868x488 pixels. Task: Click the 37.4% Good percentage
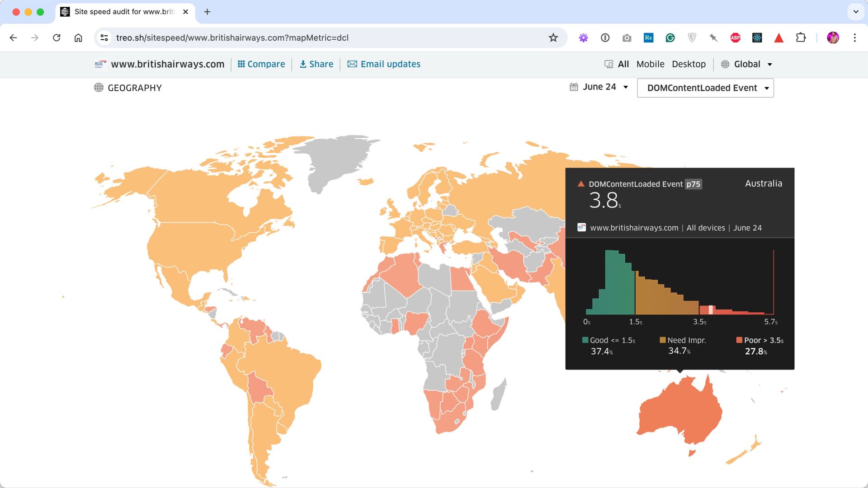(602, 352)
